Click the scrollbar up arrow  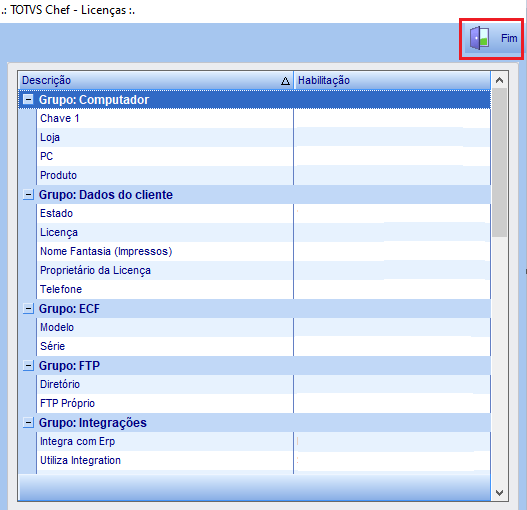click(x=499, y=80)
